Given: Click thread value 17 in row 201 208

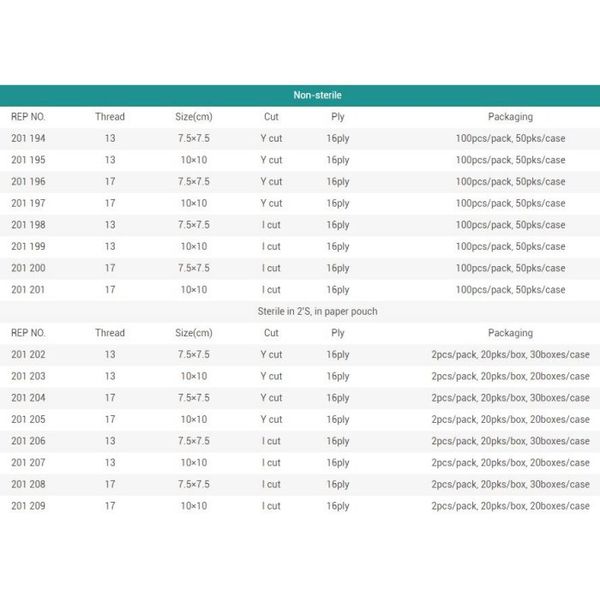Looking at the screenshot, I should coord(110,484).
